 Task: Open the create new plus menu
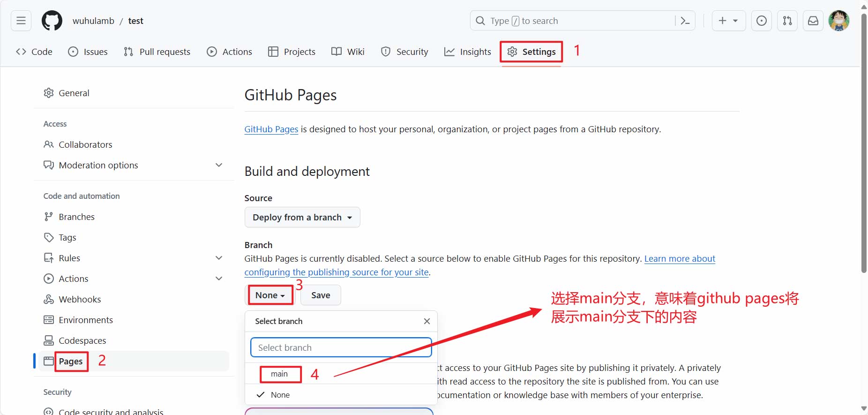point(729,21)
